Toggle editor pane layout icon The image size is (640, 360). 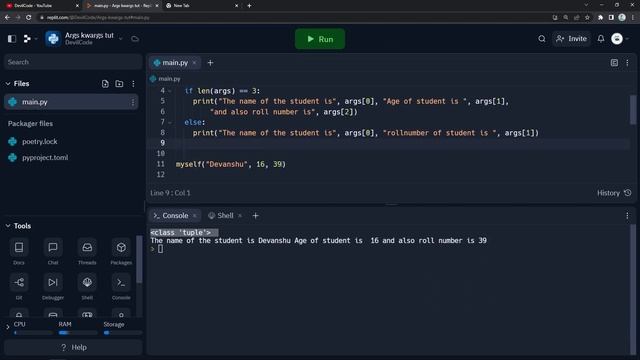pyautogui.click(x=614, y=63)
